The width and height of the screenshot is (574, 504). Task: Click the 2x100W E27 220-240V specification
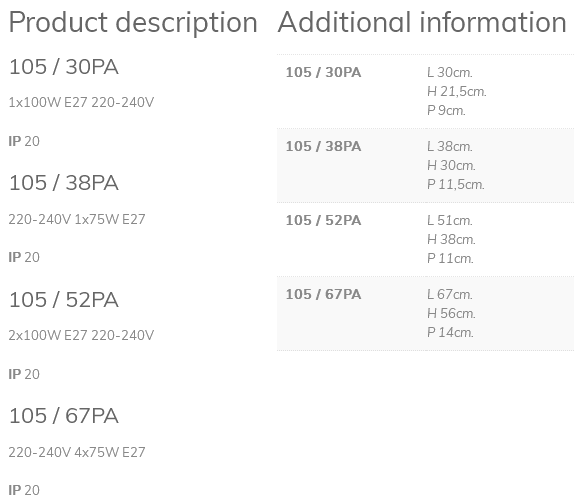[x=81, y=335]
